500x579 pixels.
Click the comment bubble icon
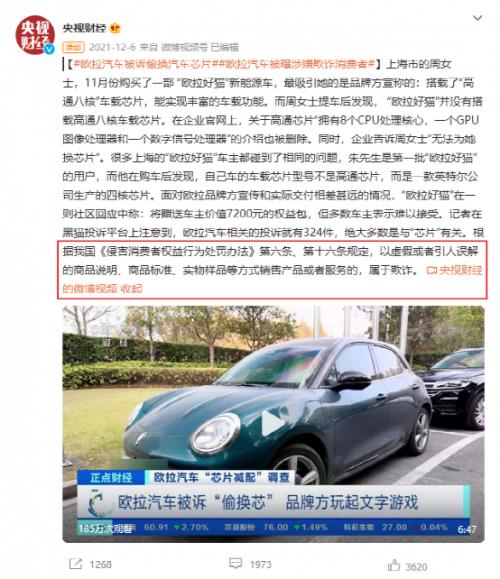[x=236, y=563]
